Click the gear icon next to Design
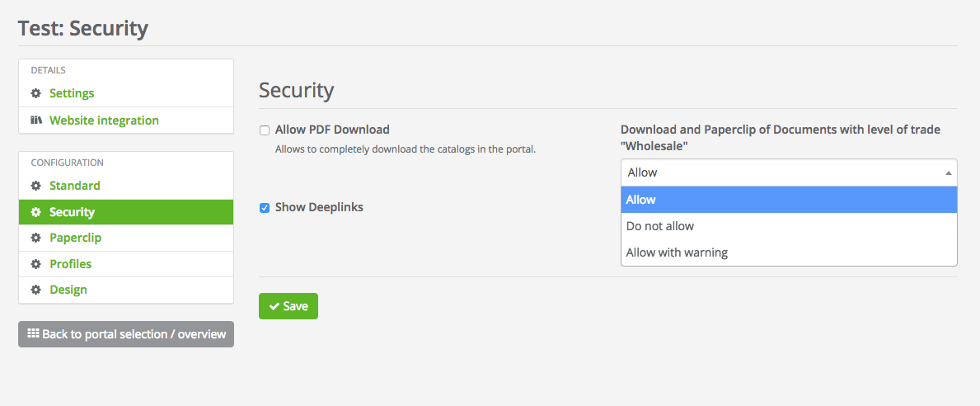The height and width of the screenshot is (406, 980). pos(36,290)
